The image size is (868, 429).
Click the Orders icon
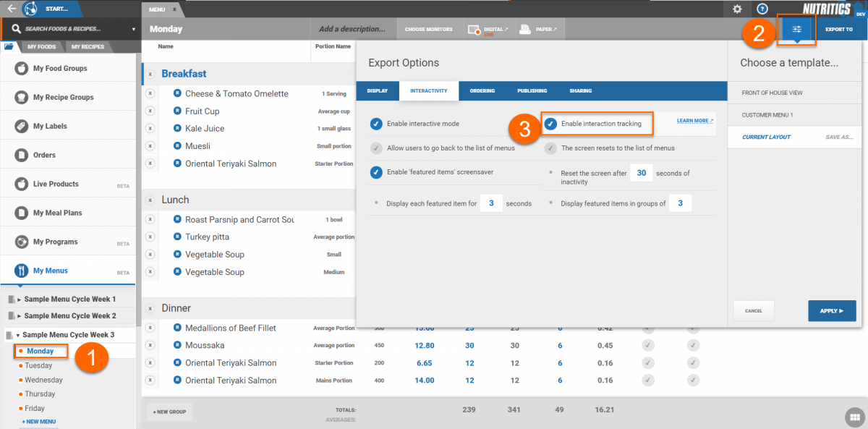[x=22, y=155]
